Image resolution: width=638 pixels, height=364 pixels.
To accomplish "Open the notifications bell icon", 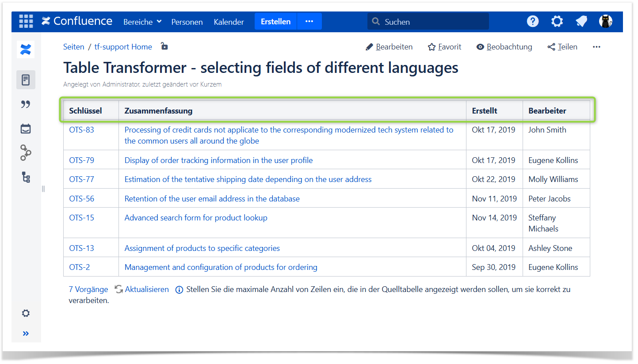I will tap(581, 21).
